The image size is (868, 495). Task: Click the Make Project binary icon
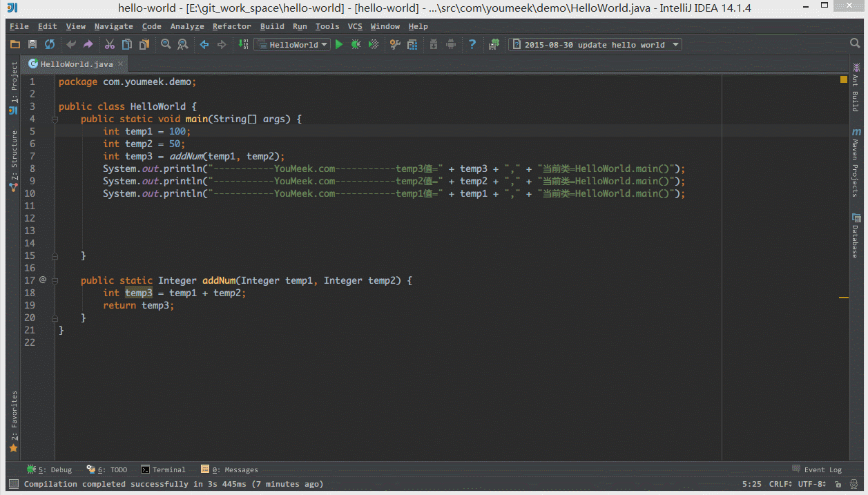click(x=243, y=45)
